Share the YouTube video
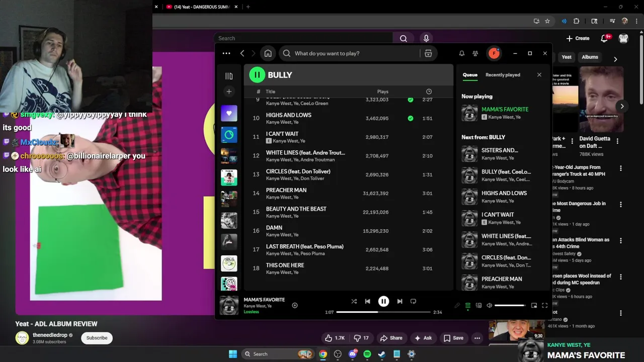The width and height of the screenshot is (644, 362). [x=391, y=338]
